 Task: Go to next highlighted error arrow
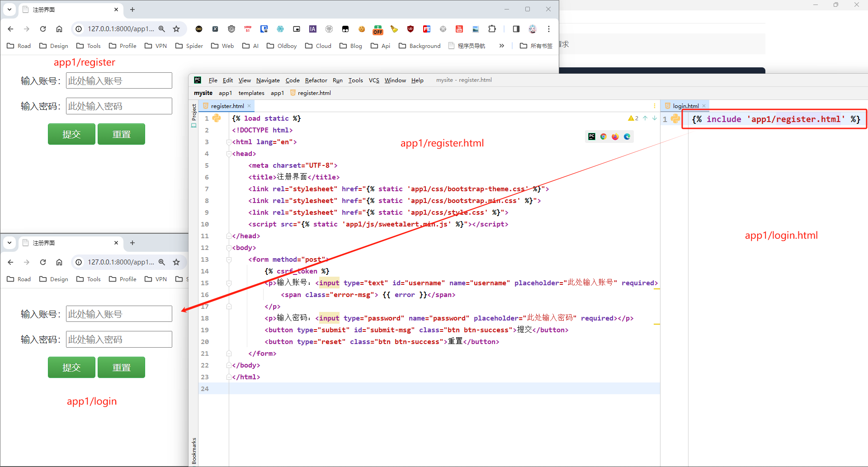654,118
